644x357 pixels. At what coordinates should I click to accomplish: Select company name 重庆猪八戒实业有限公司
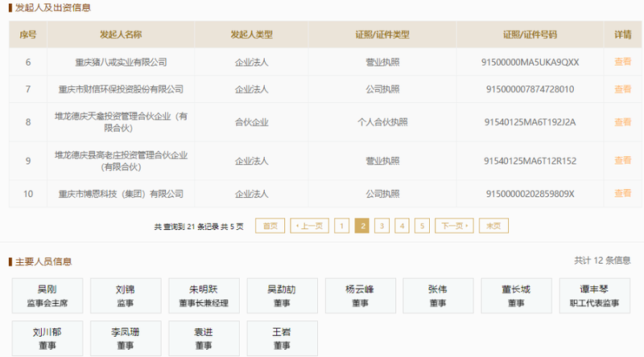point(121,63)
